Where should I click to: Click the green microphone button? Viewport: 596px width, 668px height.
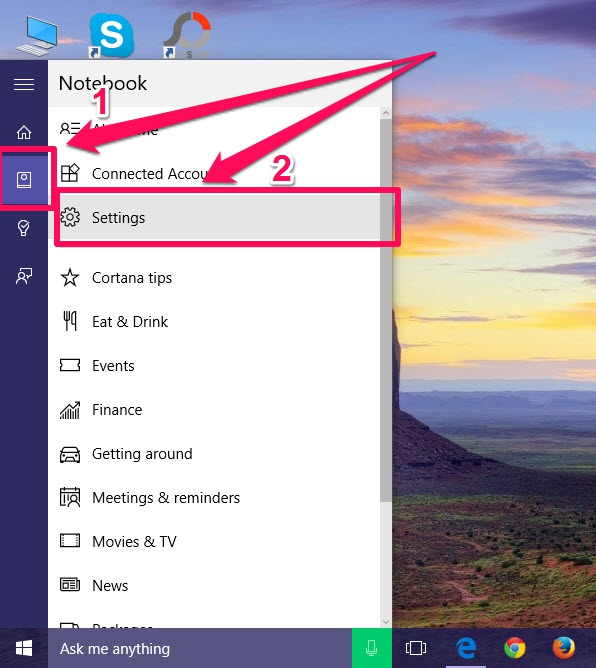(x=371, y=648)
